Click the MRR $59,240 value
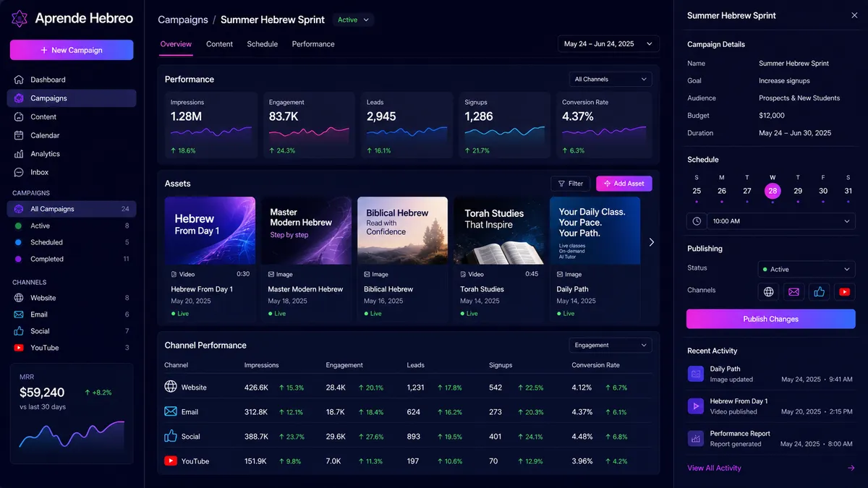The image size is (868, 488). pos(42,393)
